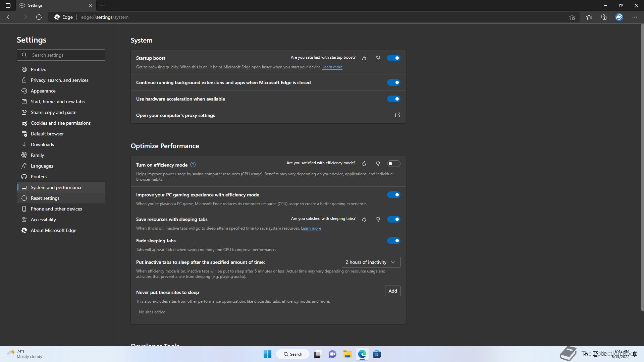Go to Privacy, search, and services

click(61, 80)
